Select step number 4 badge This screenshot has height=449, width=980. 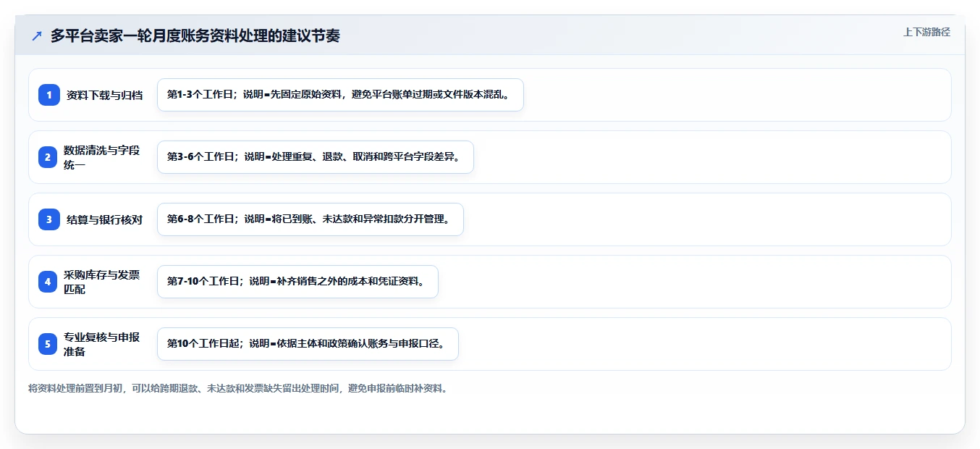49,282
